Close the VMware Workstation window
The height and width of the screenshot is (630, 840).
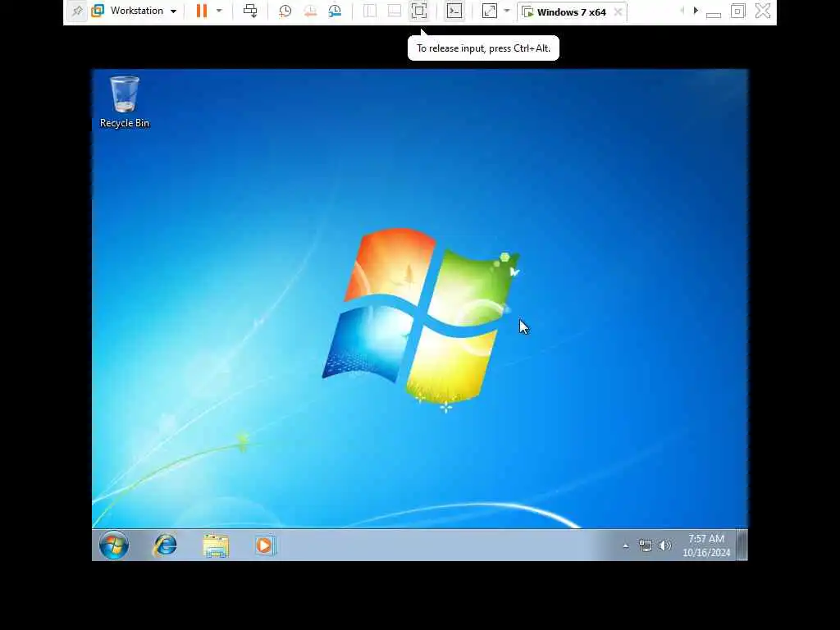(x=763, y=11)
